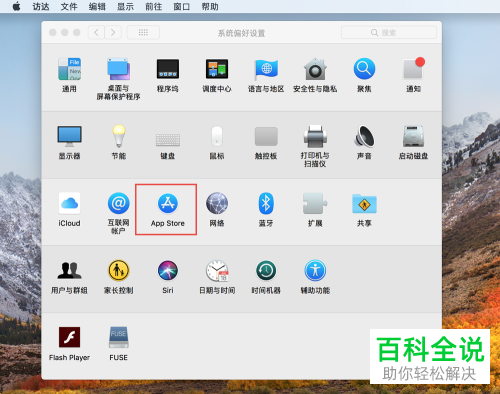500x394 pixels.
Task: Open FUSE preference pane
Action: pyautogui.click(x=119, y=344)
